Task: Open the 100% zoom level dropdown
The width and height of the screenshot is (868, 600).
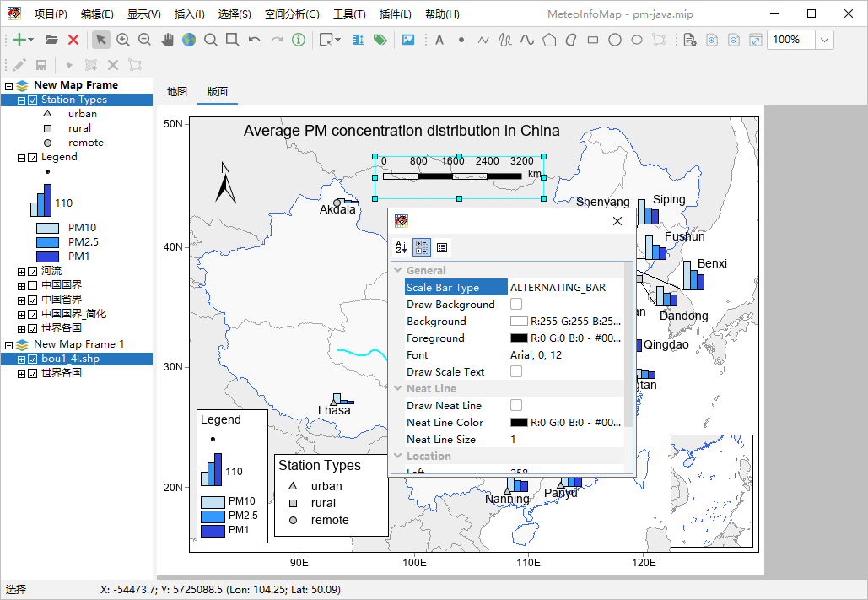Action: point(824,40)
